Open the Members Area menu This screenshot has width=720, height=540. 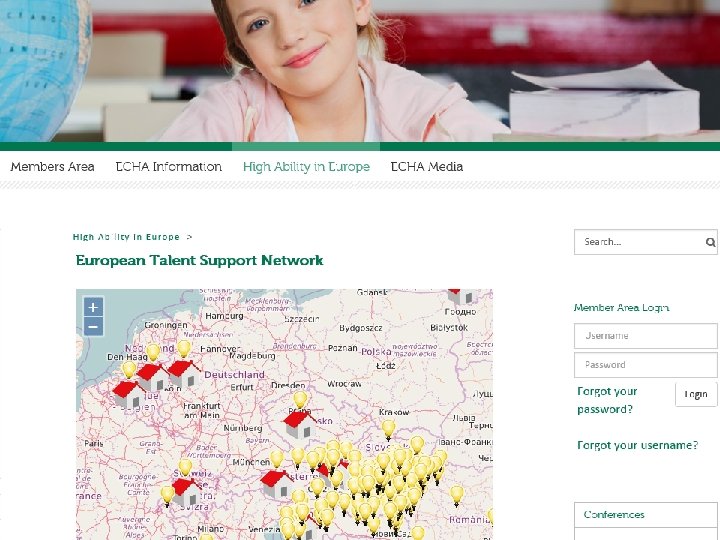click(52, 167)
